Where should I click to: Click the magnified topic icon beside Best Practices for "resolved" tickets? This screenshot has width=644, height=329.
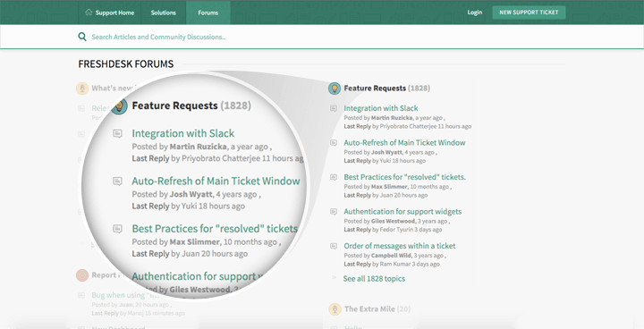tap(117, 229)
